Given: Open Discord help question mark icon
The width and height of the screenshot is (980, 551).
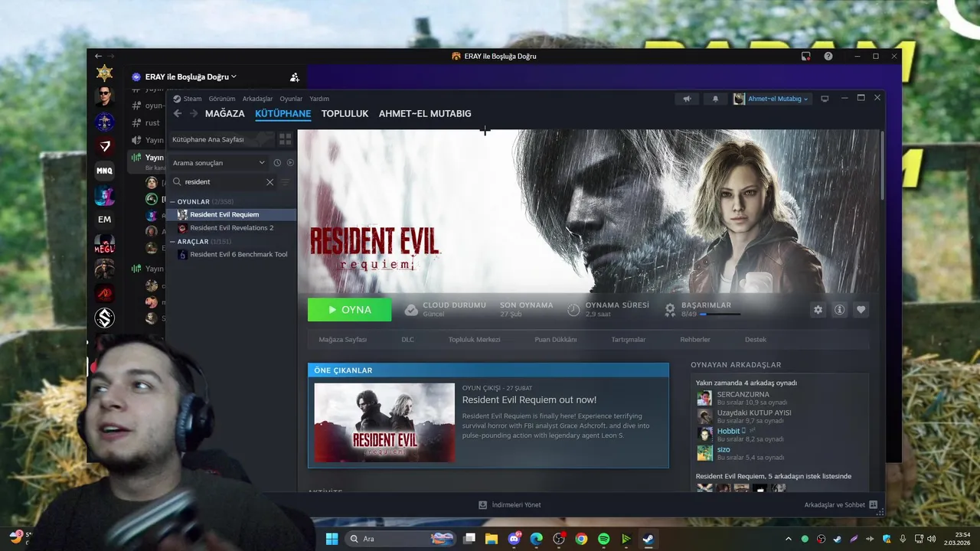Looking at the screenshot, I should click(828, 57).
